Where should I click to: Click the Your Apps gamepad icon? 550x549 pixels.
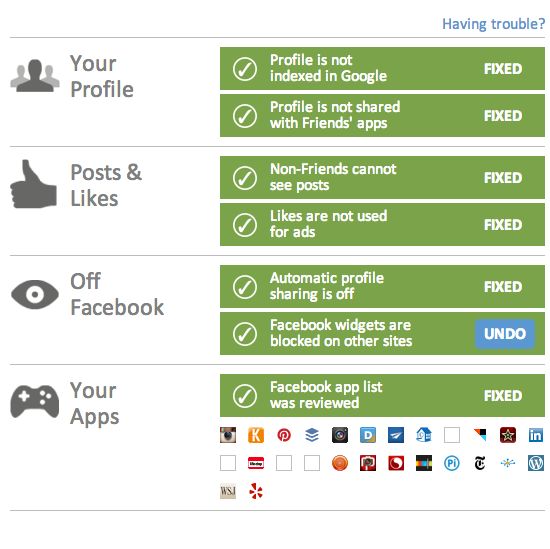(x=35, y=402)
